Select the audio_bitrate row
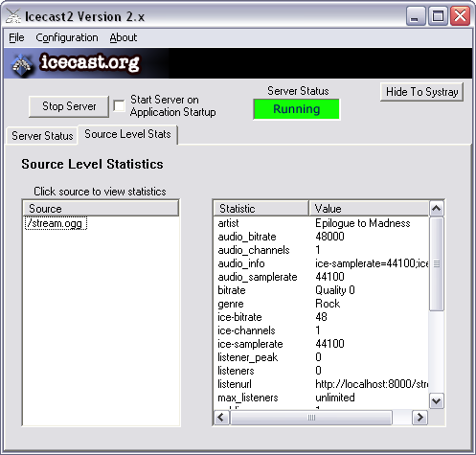 coord(321,237)
